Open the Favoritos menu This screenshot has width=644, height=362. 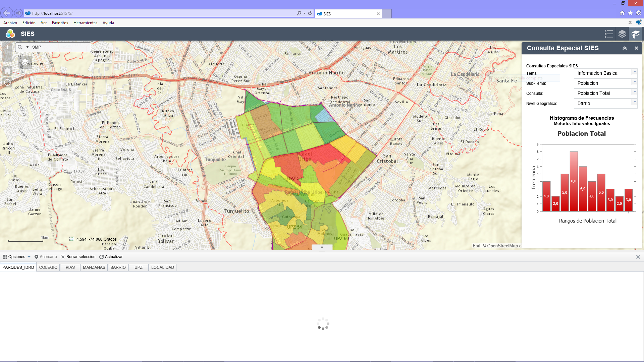pyautogui.click(x=60, y=23)
